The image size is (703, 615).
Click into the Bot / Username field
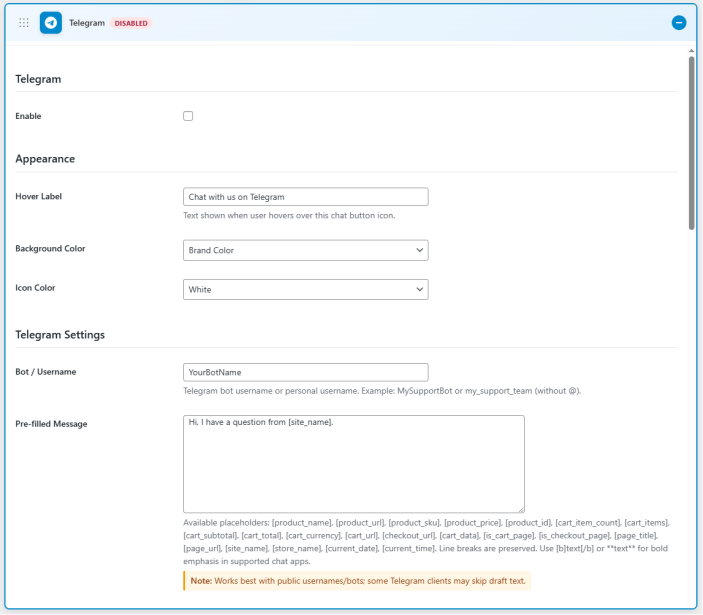[x=306, y=372]
